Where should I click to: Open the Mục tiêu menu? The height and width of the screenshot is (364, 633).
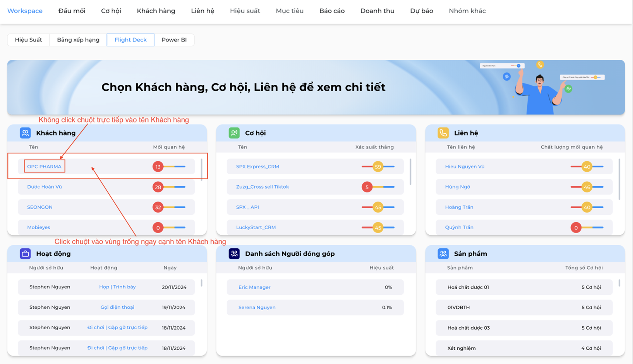(x=290, y=11)
